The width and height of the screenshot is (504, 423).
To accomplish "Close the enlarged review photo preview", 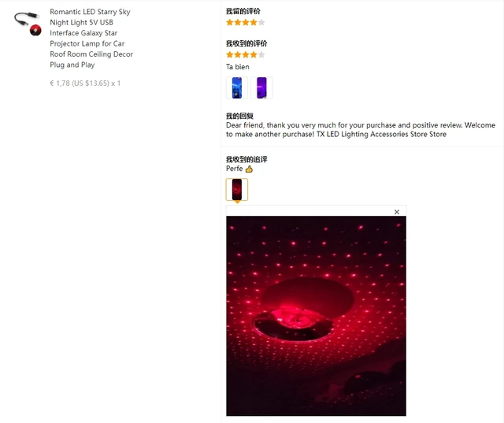I will click(397, 212).
